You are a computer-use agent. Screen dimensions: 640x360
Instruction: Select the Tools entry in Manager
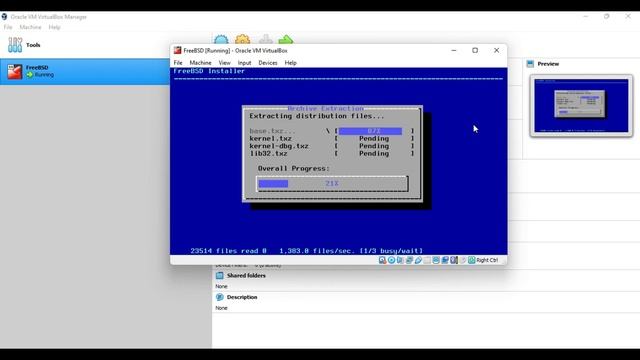[85, 45]
